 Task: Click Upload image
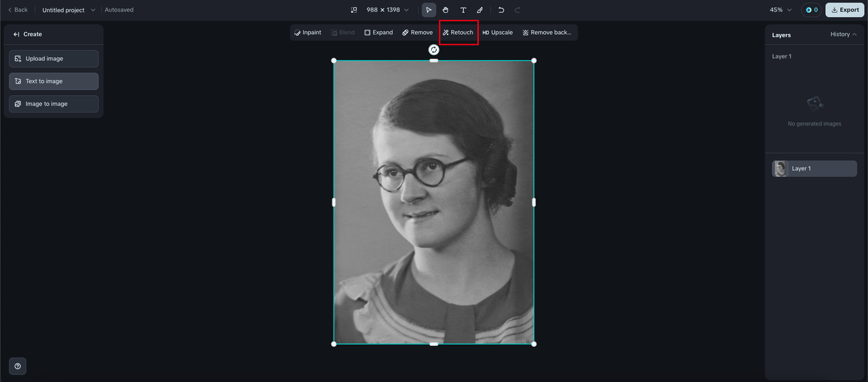pyautogui.click(x=54, y=59)
